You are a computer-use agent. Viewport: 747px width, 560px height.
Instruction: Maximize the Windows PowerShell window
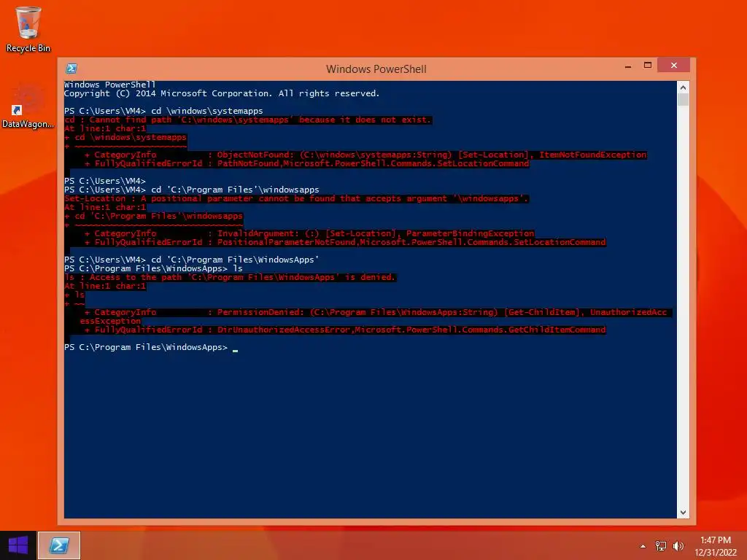point(648,65)
